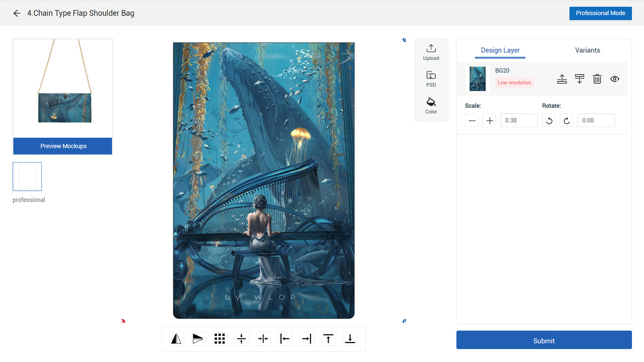644x362 pixels.
Task: Switch to the Variants tab
Action: point(587,50)
